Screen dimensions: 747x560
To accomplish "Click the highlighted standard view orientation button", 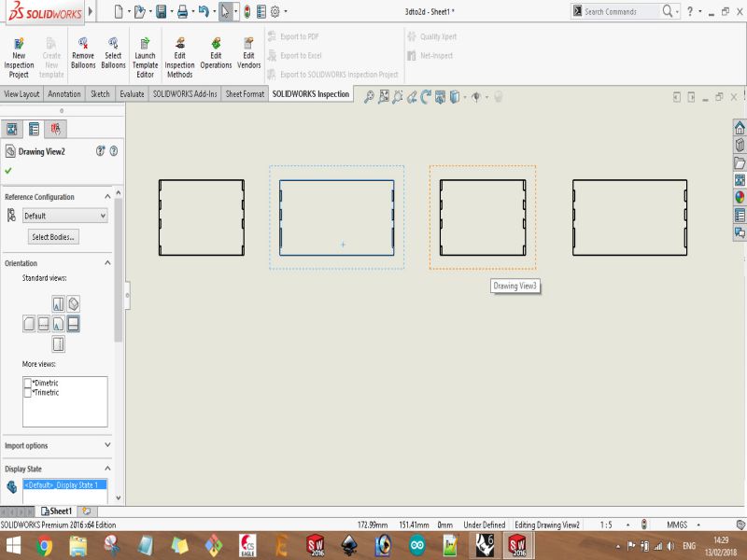I will 74,324.
